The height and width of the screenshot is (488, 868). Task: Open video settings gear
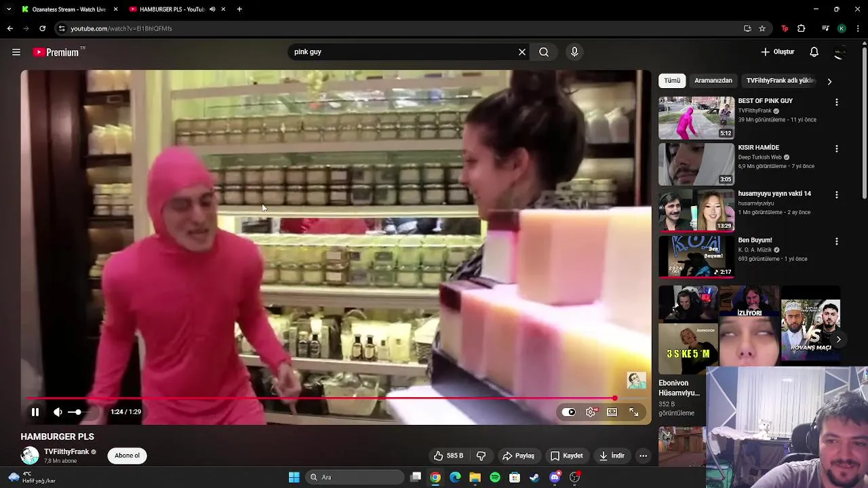coord(591,412)
